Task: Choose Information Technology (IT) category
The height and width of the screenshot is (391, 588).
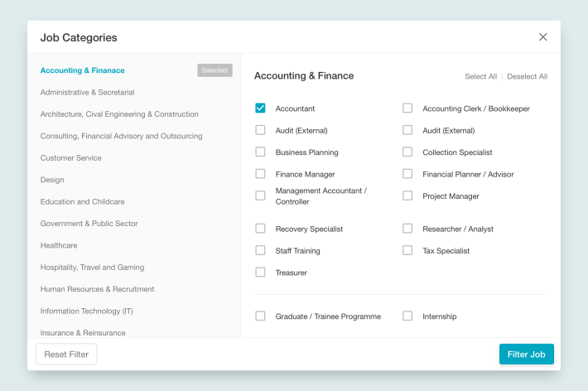Action: pyautogui.click(x=86, y=311)
